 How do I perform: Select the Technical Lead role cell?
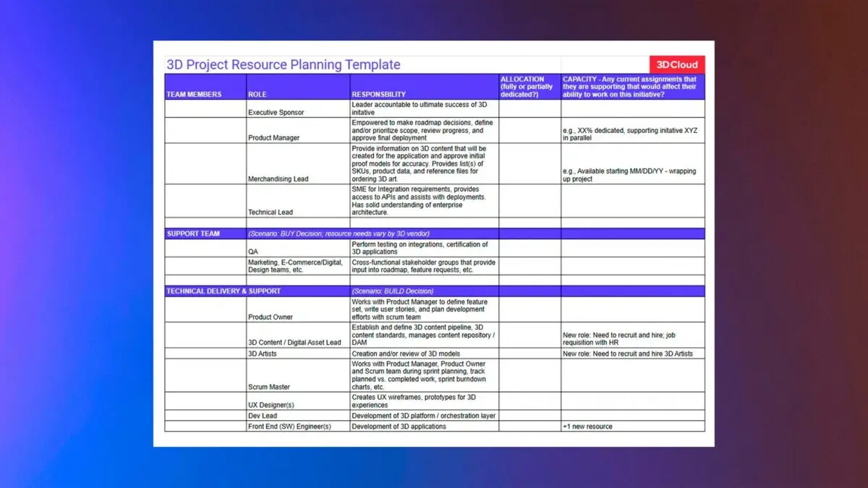tap(298, 201)
